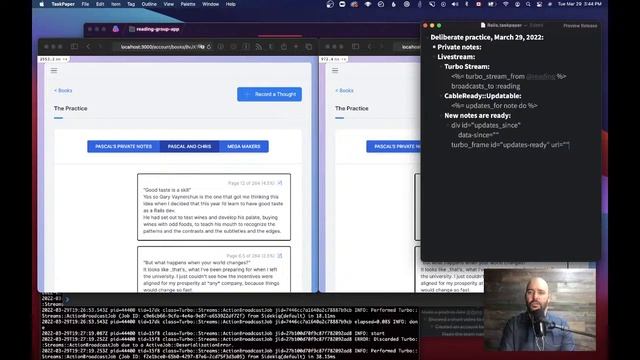The image size is (640, 360).
Task: Click the 'updates_for note do' line
Action: point(494,106)
